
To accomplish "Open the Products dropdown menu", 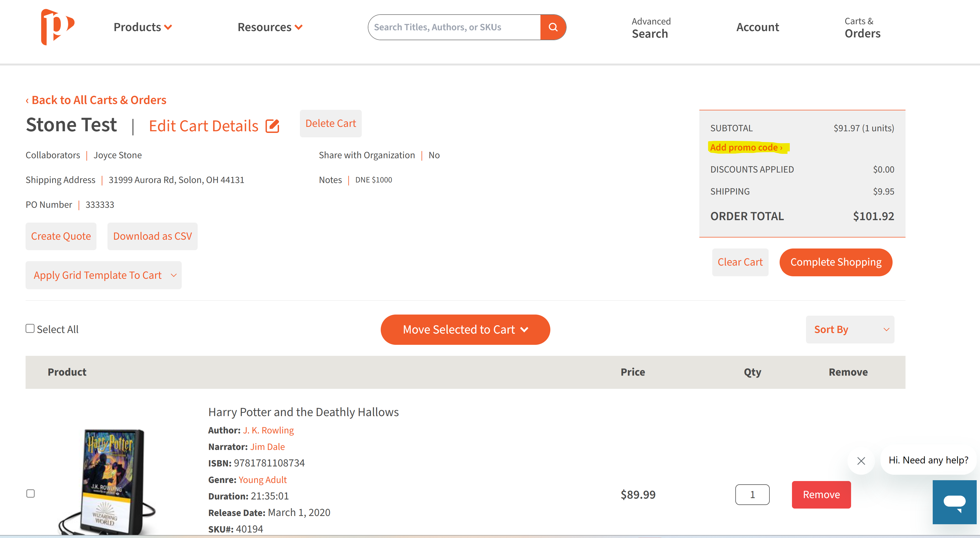I will coord(143,27).
